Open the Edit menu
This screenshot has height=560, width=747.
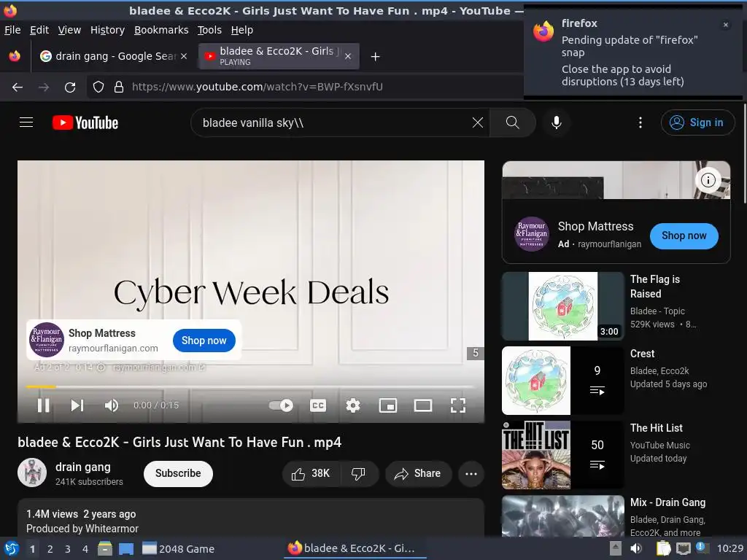(39, 30)
